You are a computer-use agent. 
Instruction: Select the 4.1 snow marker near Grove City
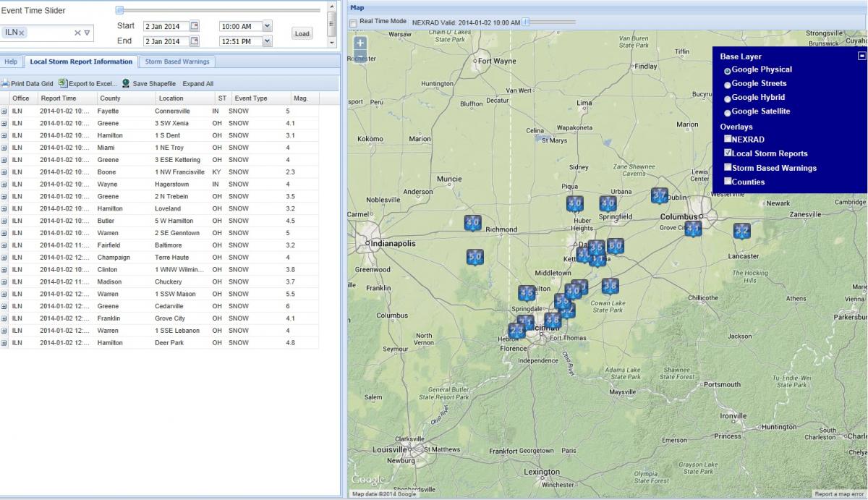693,229
